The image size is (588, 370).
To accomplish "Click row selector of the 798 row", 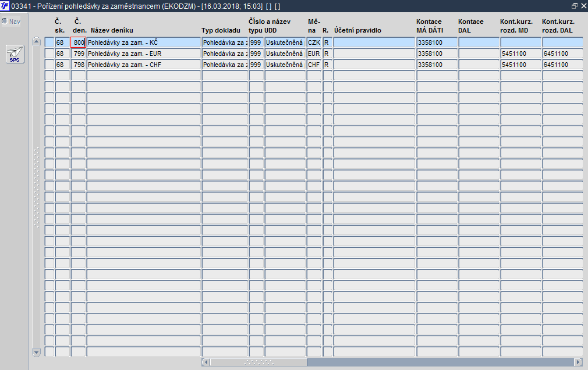I will pyautogui.click(x=49, y=65).
